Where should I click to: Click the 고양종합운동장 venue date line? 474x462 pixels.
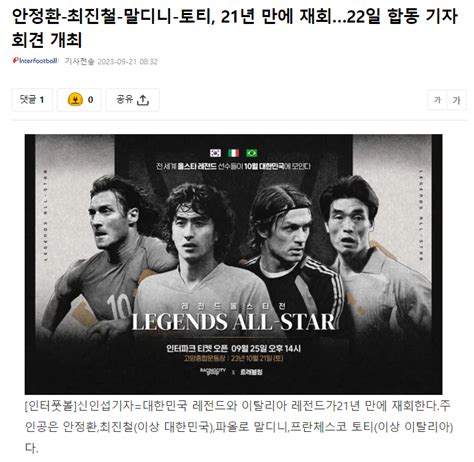click(x=233, y=359)
